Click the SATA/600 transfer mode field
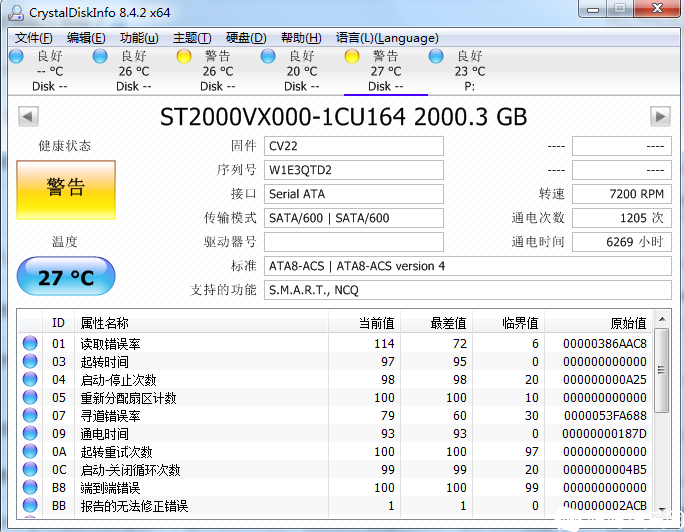Image resolution: width=684 pixels, height=532 pixels. [x=354, y=218]
